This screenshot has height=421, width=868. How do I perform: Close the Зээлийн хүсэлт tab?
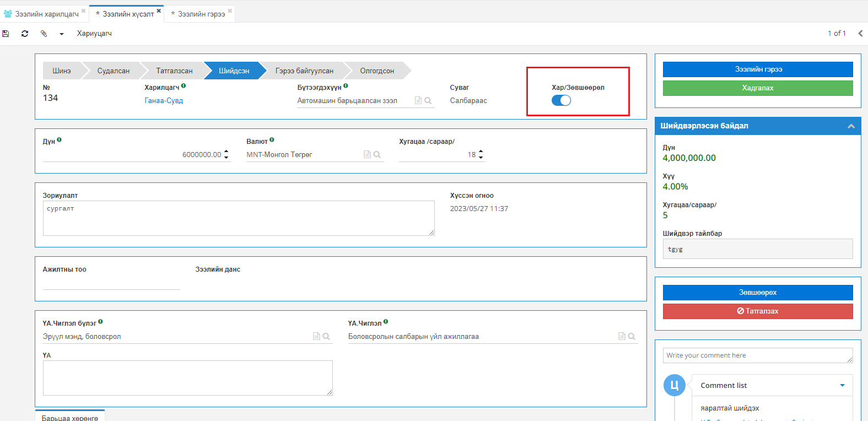click(159, 10)
